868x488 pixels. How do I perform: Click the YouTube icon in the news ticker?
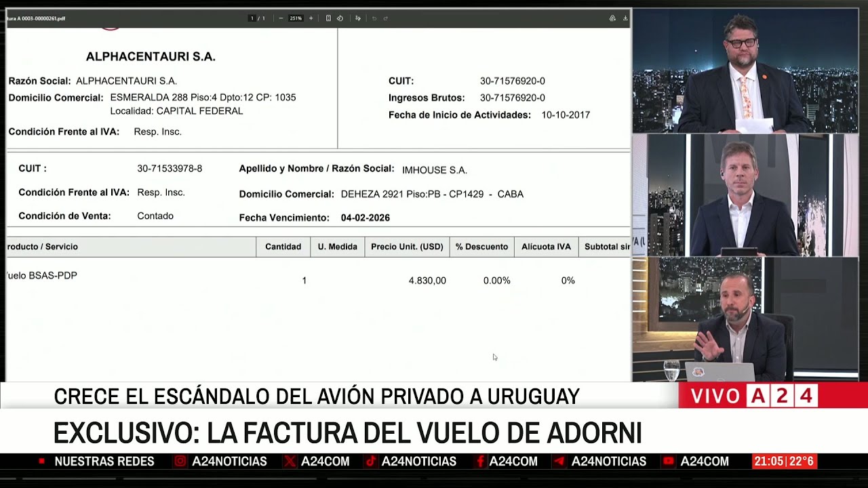669,462
